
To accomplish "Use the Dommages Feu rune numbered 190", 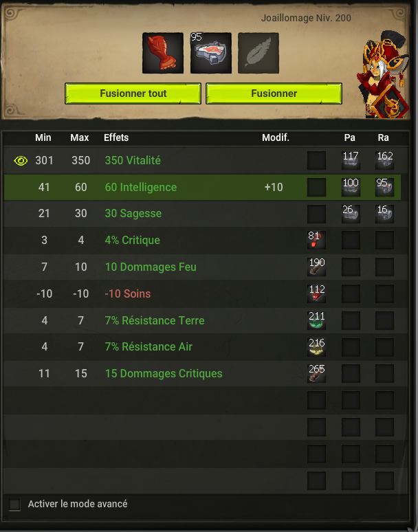I will [316, 267].
